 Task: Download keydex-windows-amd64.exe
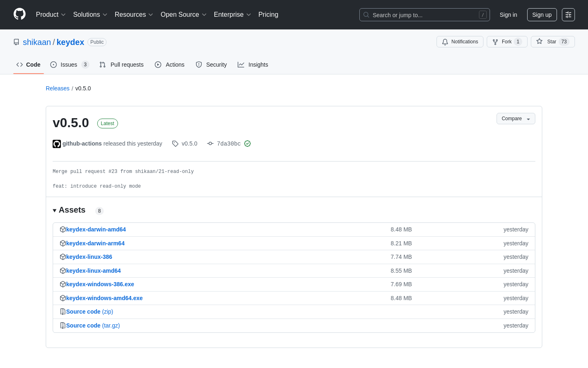click(x=105, y=298)
